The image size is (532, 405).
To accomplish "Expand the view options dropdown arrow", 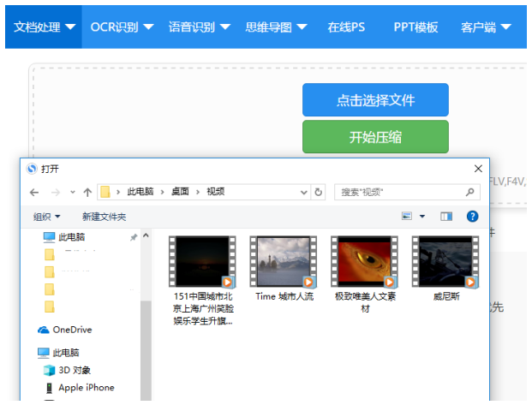I will pyautogui.click(x=422, y=217).
